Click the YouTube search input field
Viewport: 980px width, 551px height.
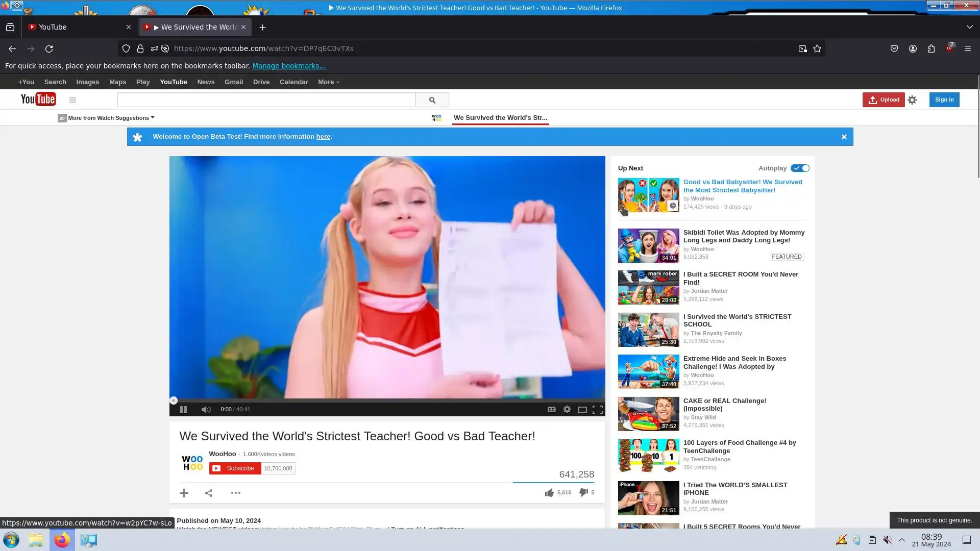pyautogui.click(x=266, y=100)
